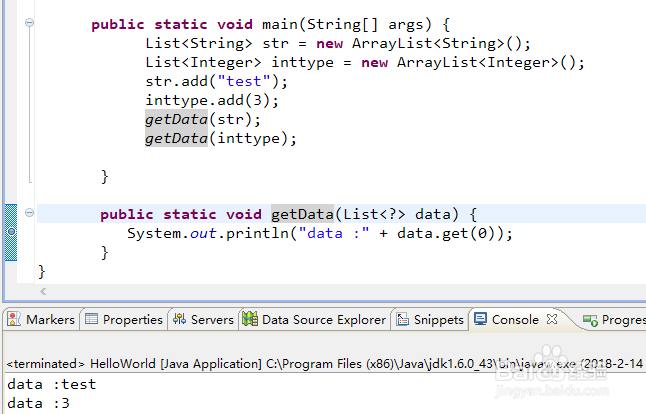Open the Properties tab
This screenshot has height=414, width=646.
[124, 320]
